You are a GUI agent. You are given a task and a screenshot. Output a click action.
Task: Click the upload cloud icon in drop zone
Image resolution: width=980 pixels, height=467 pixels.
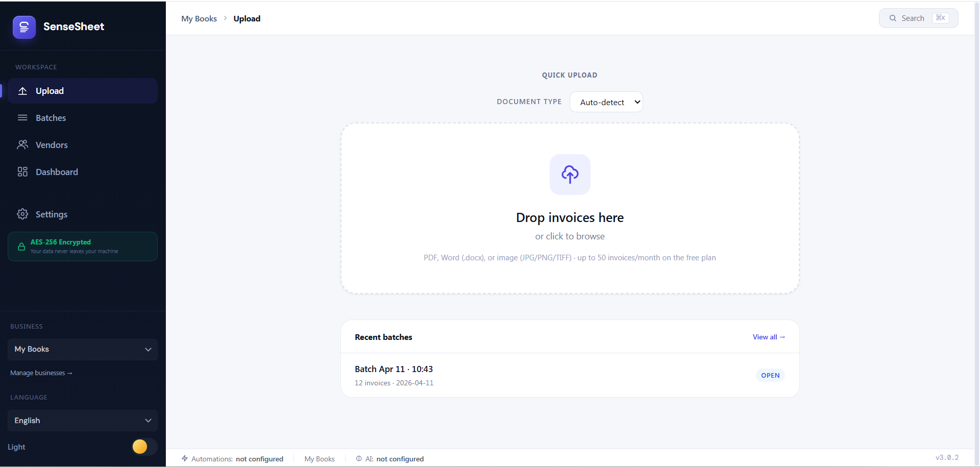pos(570,174)
